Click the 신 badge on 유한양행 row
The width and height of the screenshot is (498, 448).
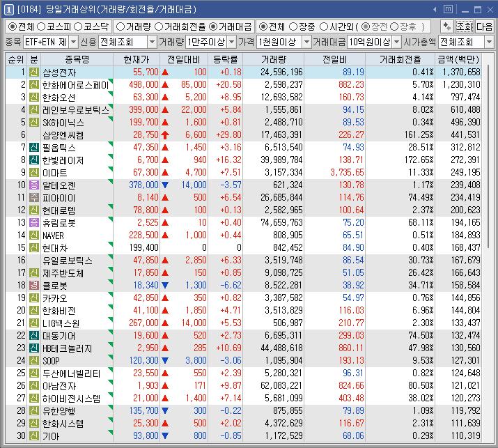click(x=34, y=411)
